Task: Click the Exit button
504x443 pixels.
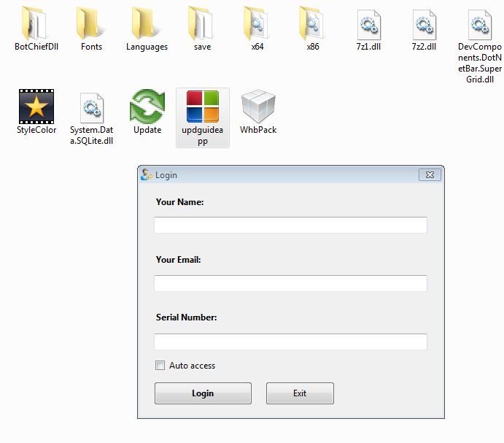Action: click(x=300, y=393)
